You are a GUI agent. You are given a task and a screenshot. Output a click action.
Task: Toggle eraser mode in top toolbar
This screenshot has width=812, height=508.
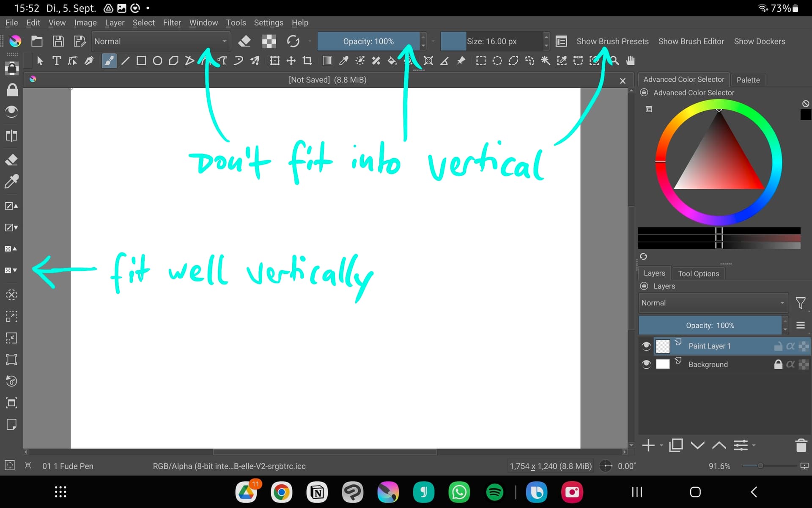244,41
